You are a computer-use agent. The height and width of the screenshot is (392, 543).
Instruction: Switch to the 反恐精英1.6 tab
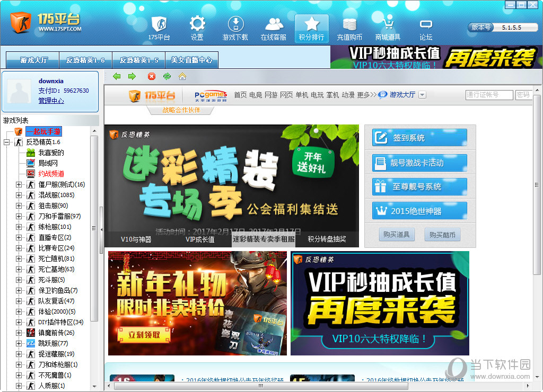[85, 60]
